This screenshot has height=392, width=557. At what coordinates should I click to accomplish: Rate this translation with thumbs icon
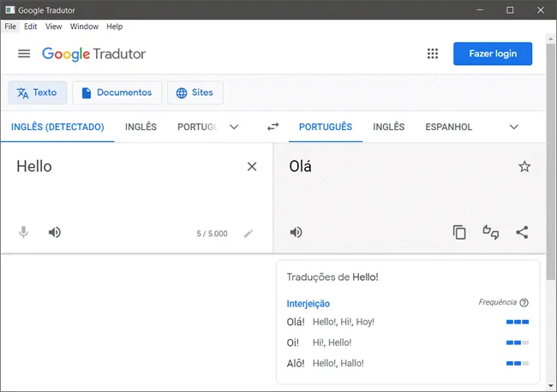click(490, 232)
